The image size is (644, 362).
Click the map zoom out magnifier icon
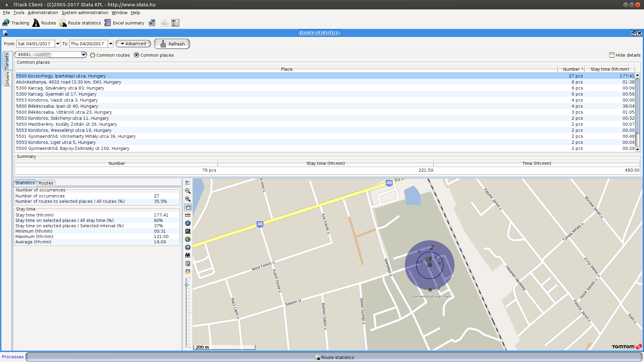click(x=188, y=191)
